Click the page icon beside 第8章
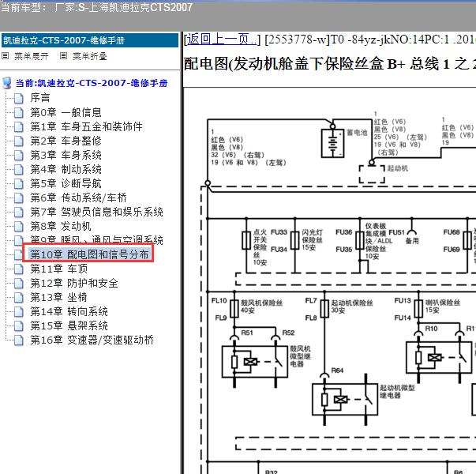 pyautogui.click(x=19, y=227)
